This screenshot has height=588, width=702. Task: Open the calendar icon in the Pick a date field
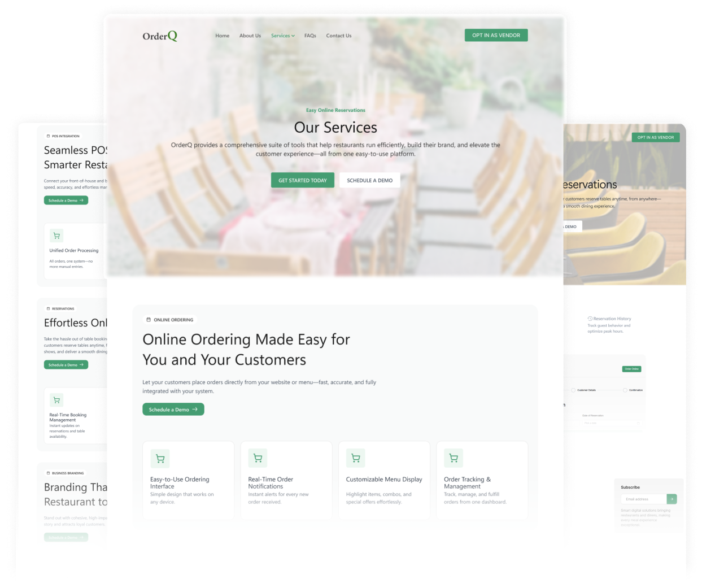639,423
